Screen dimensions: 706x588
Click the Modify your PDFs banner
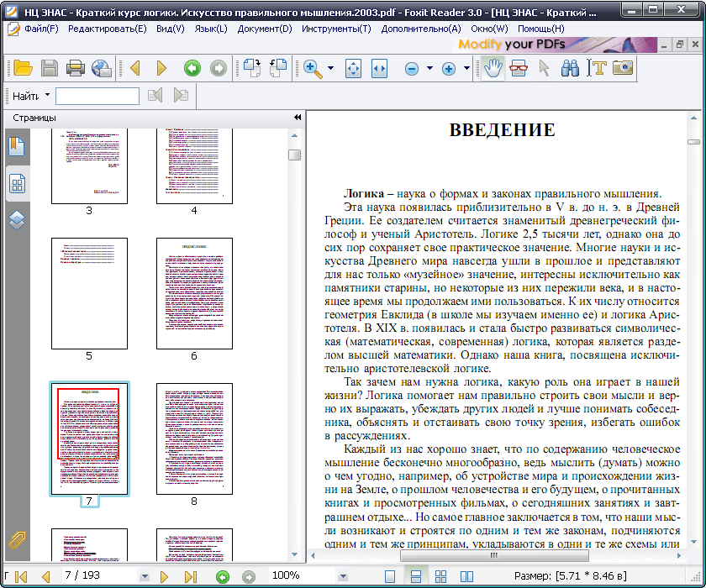coord(513,44)
